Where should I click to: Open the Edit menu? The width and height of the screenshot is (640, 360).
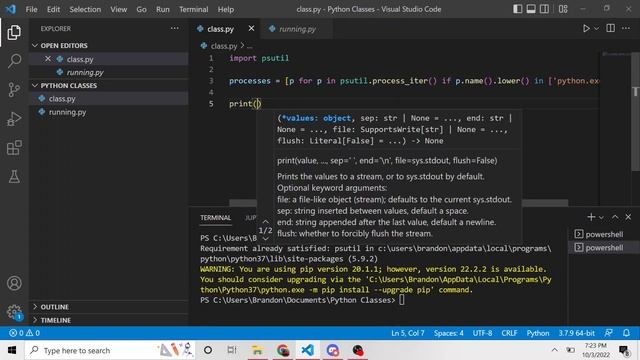tap(53, 9)
